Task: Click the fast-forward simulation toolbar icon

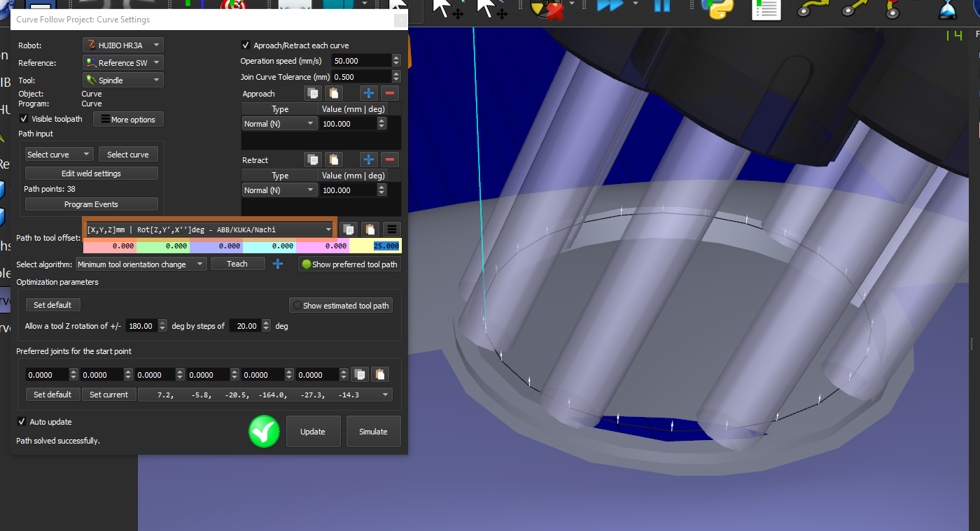Action: coord(609,6)
